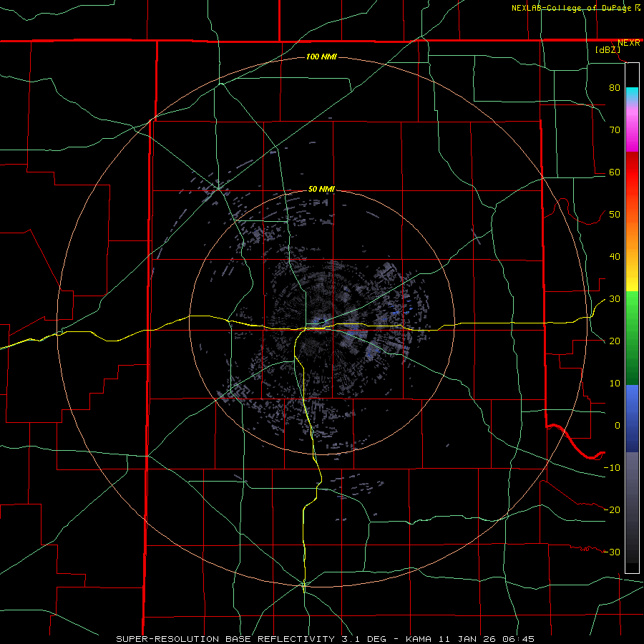Click the 40 value on the dBZ scale
This screenshot has height=644, width=644.
pyautogui.click(x=615, y=257)
